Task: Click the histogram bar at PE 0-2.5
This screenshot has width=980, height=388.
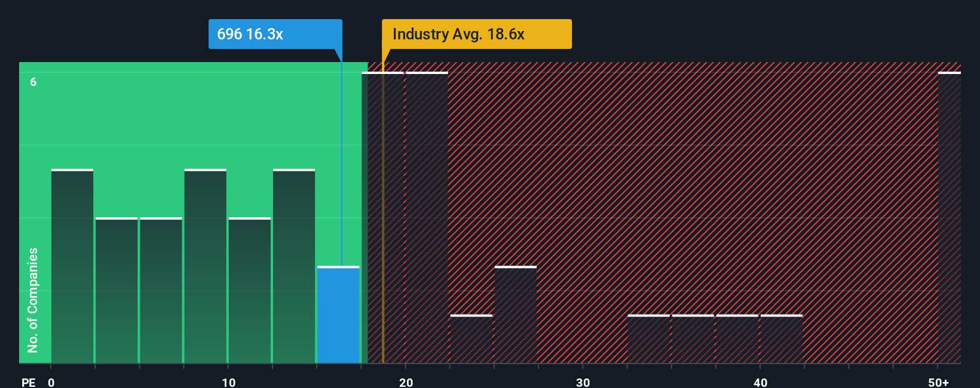Action: [72, 266]
